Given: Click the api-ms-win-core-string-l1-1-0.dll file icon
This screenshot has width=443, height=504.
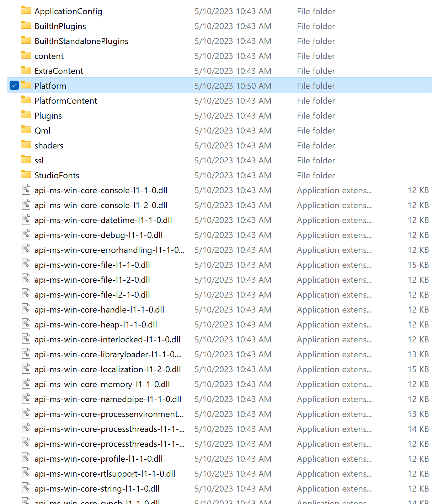Looking at the screenshot, I should (x=26, y=488).
